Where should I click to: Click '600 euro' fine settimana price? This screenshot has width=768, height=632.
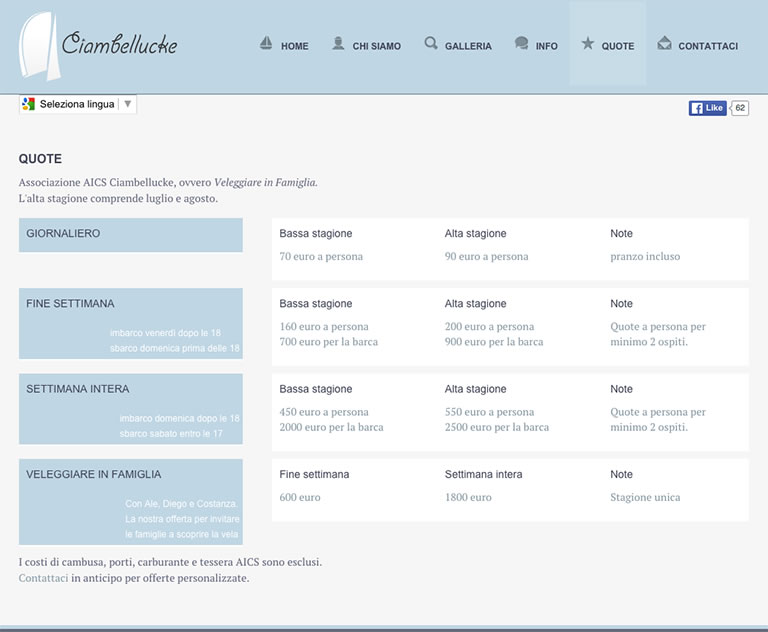click(x=300, y=497)
